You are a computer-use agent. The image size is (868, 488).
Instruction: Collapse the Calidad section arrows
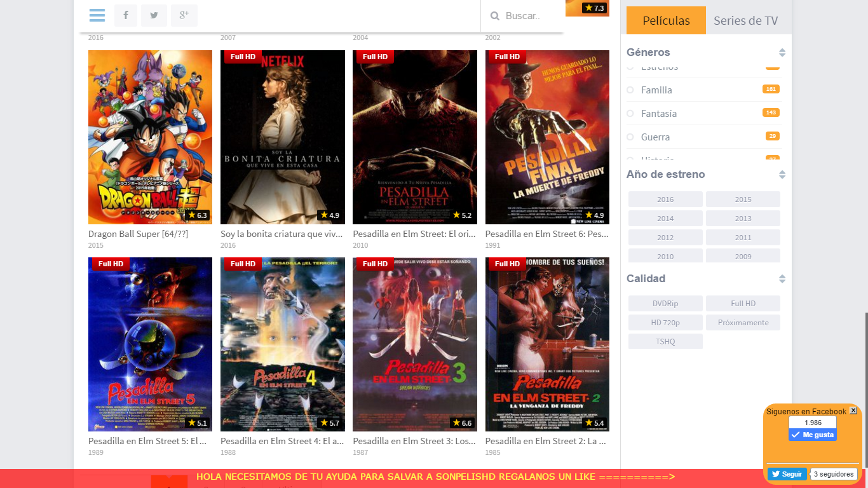coord(782,279)
